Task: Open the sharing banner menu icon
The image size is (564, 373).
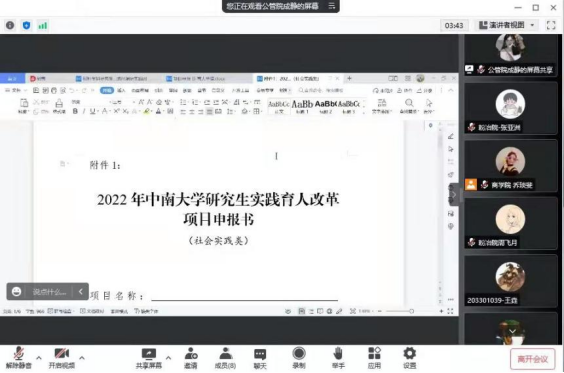Action: tap(332, 6)
